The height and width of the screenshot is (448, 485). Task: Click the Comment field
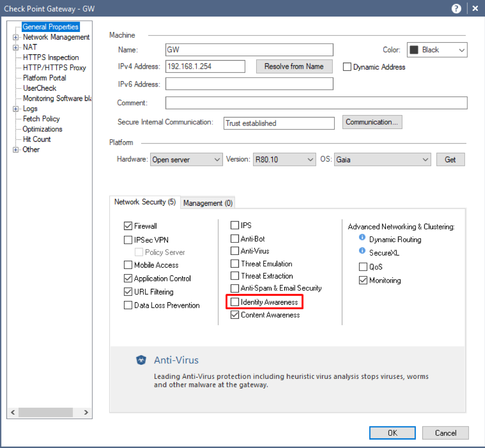(316, 103)
